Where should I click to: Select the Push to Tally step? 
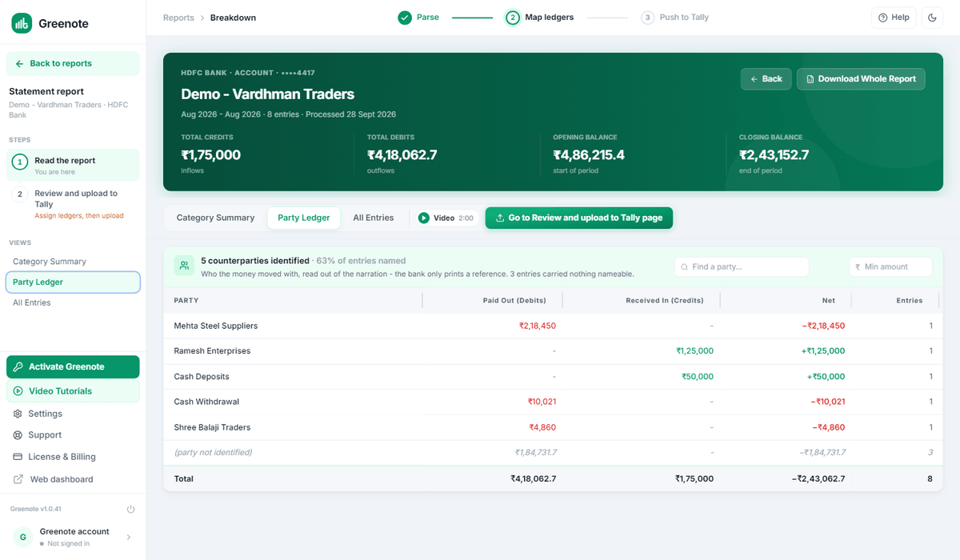(x=675, y=18)
